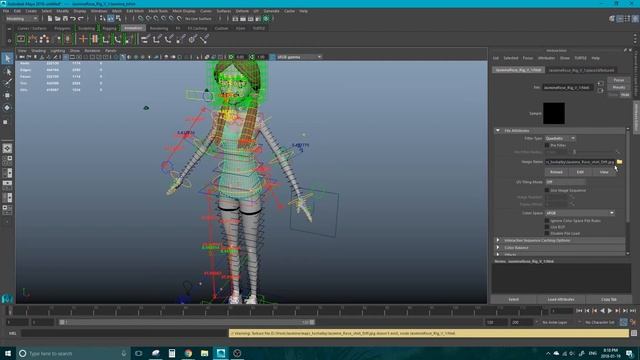Viewport: 640px width, 360px height.
Task: Click the Open Scene folder icon
Action: coord(58,18)
